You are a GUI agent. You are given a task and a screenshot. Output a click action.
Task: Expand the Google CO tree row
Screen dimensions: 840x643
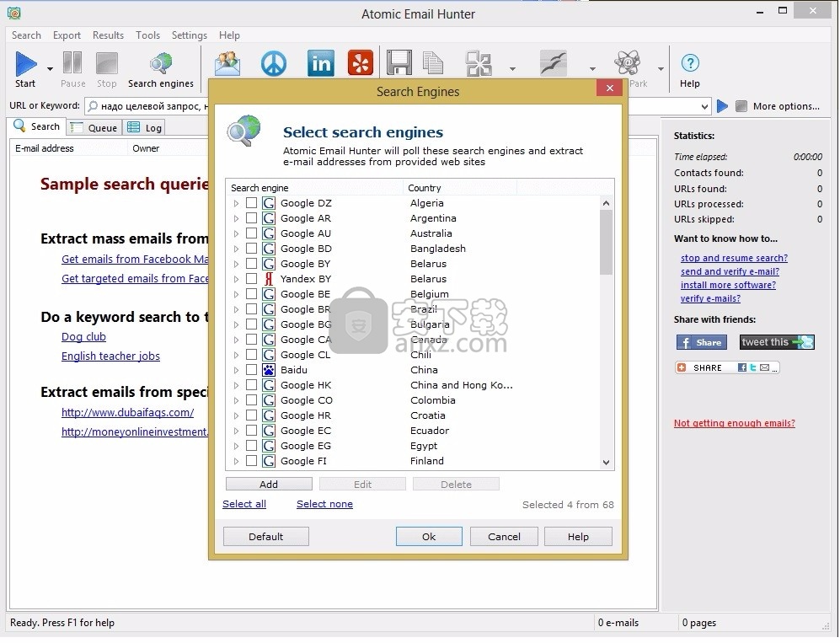click(x=236, y=400)
